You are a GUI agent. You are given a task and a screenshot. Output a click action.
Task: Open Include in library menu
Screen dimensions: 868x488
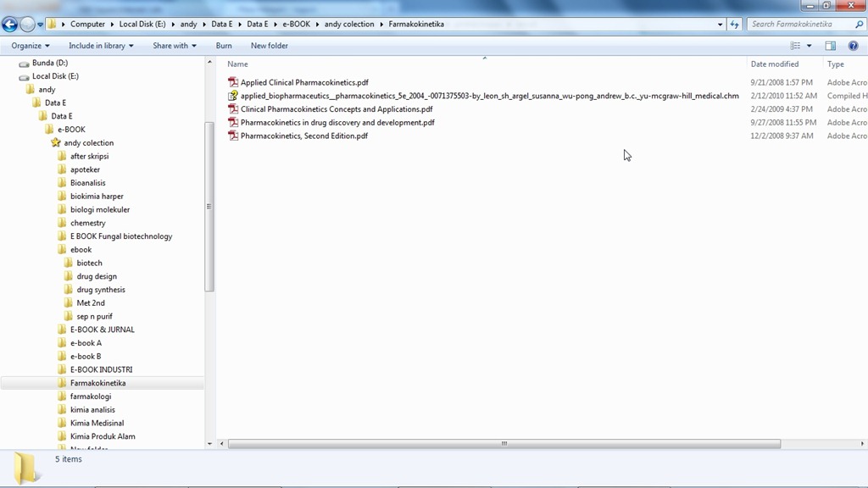tap(101, 46)
